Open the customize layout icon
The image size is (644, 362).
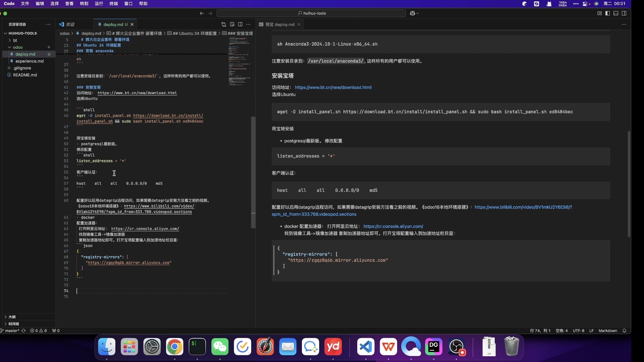[x=599, y=13]
